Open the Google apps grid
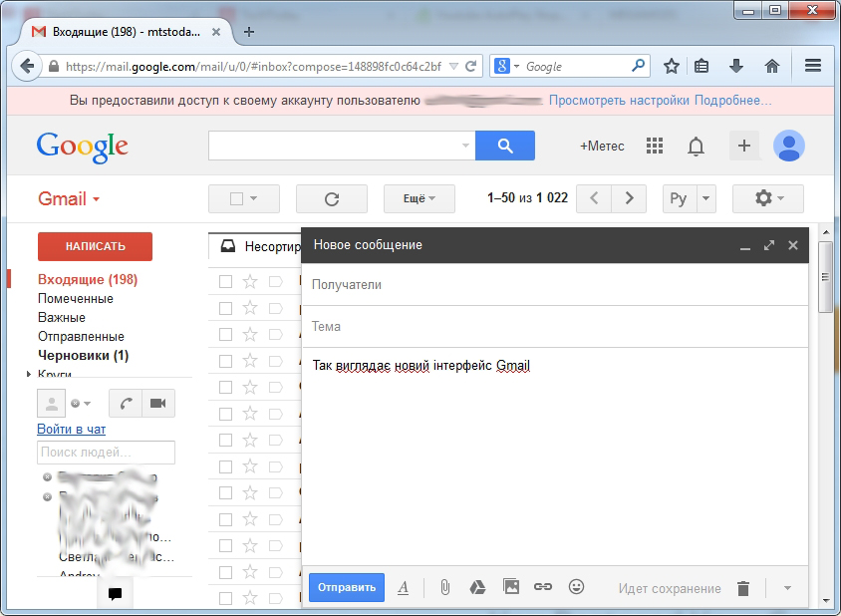 655,146
